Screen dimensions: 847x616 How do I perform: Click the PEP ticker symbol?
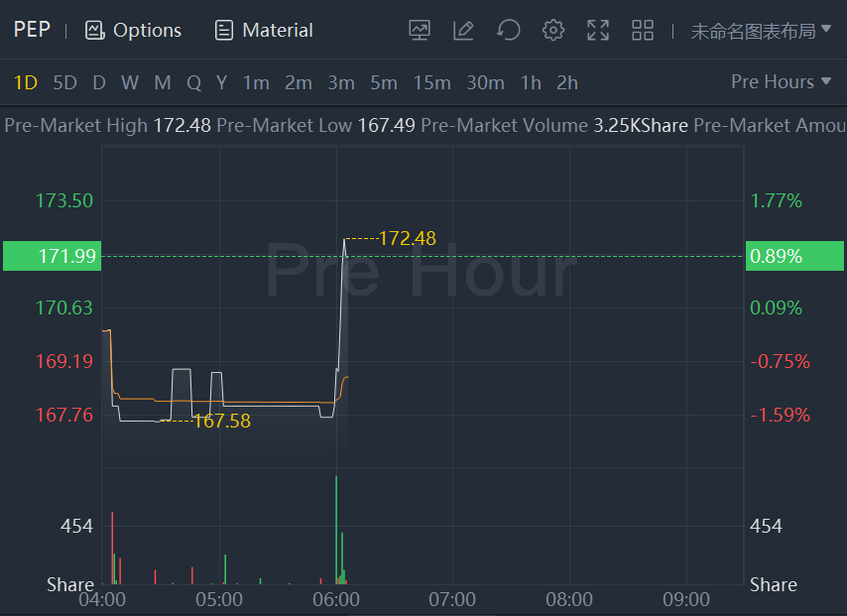[x=32, y=29]
